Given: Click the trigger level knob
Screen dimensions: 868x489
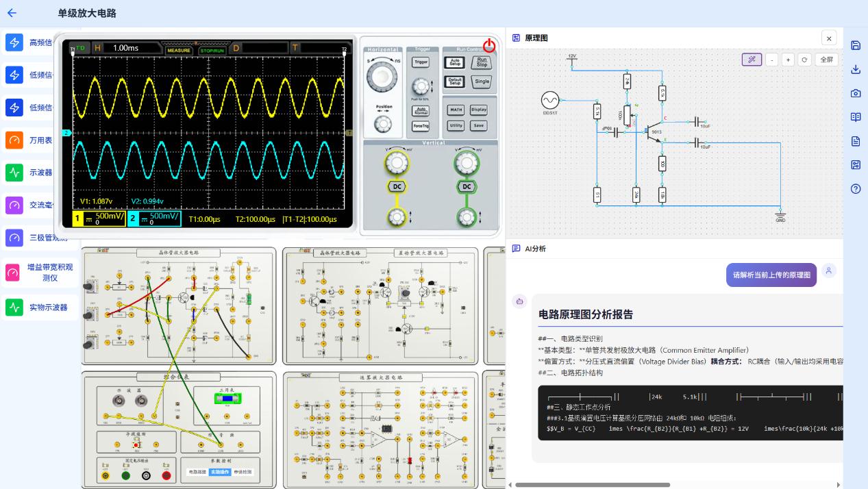Looking at the screenshot, I should click(421, 86).
